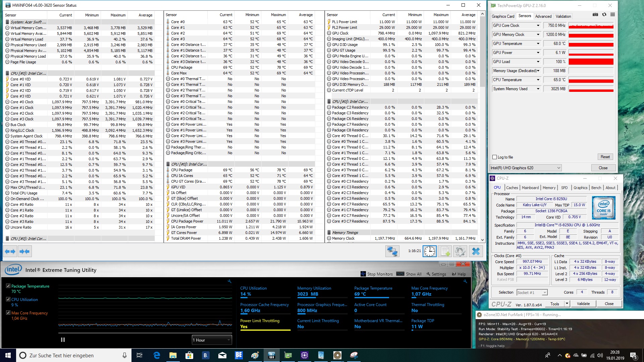Open the CPU-Z Memory tab
Screen dimensions: 644x362
tap(549, 188)
